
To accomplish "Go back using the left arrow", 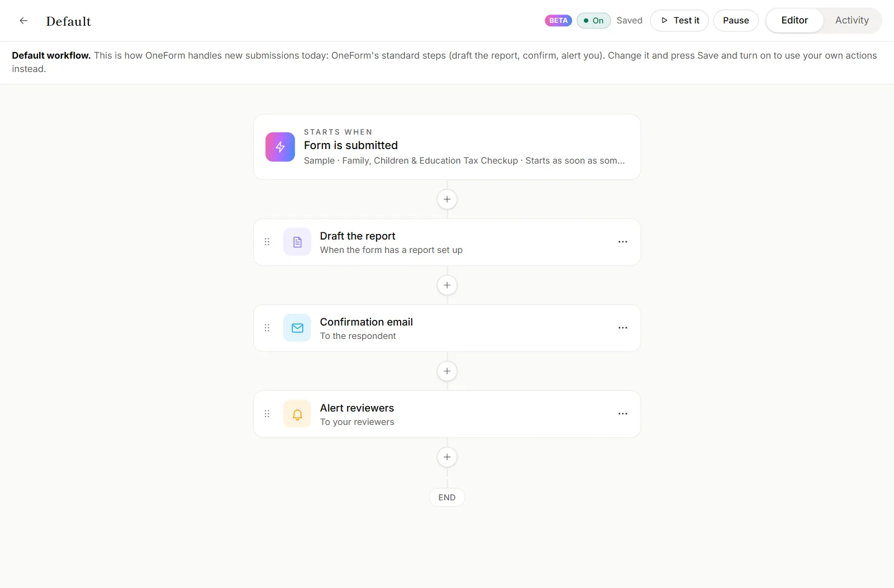I will [23, 21].
